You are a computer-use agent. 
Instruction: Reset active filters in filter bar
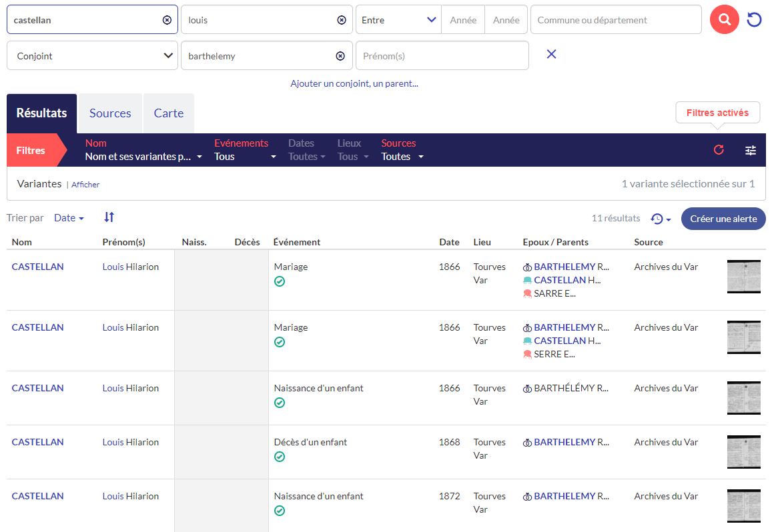click(719, 150)
